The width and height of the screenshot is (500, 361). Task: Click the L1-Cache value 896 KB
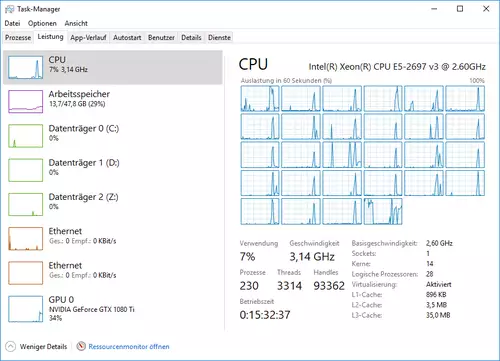click(436, 295)
